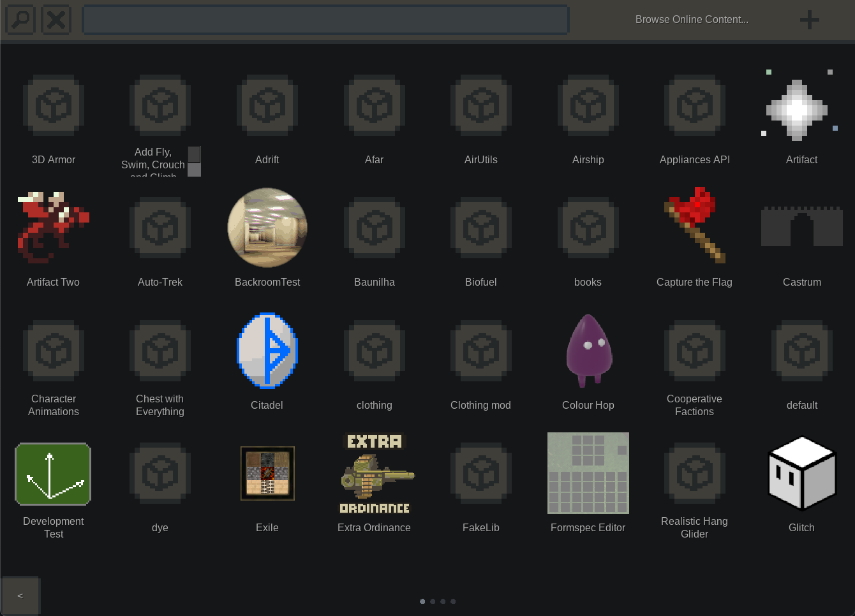Screen dimensions: 855x616
Task: Select the BackroomTest thumbnail
Action: coord(267,228)
